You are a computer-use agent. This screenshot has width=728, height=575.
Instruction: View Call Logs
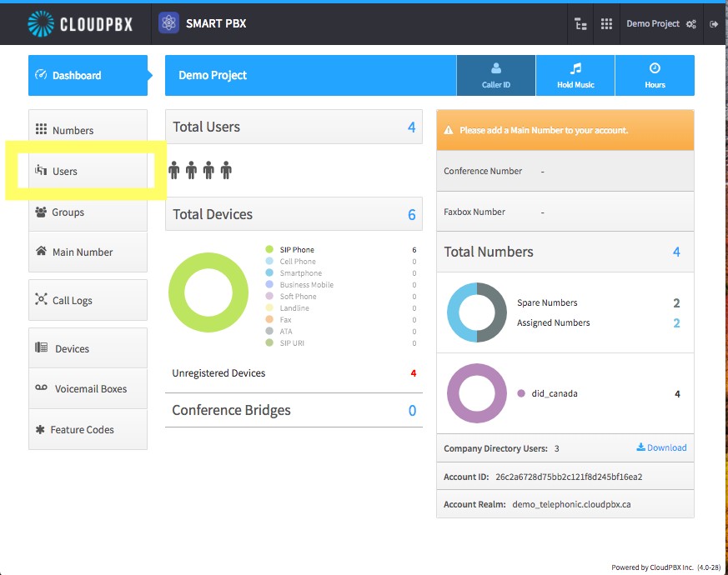(x=88, y=300)
